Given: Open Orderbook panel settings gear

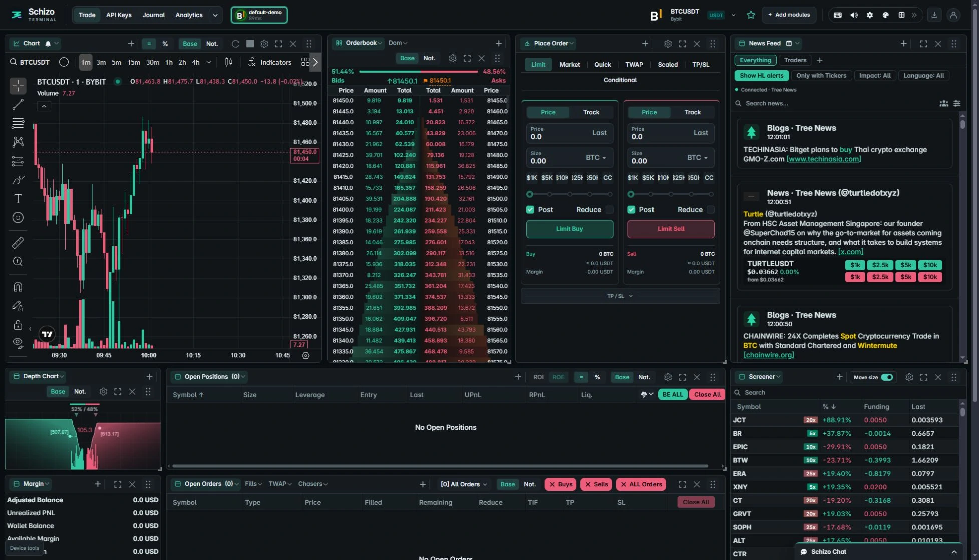Looking at the screenshot, I should (x=453, y=58).
